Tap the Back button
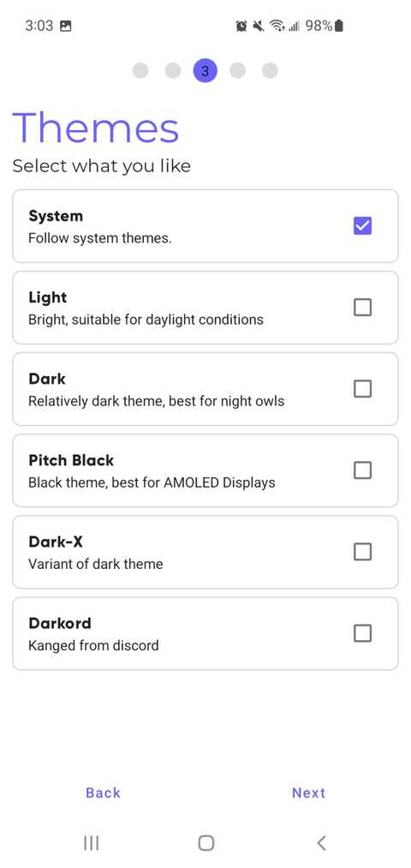 [x=103, y=793]
